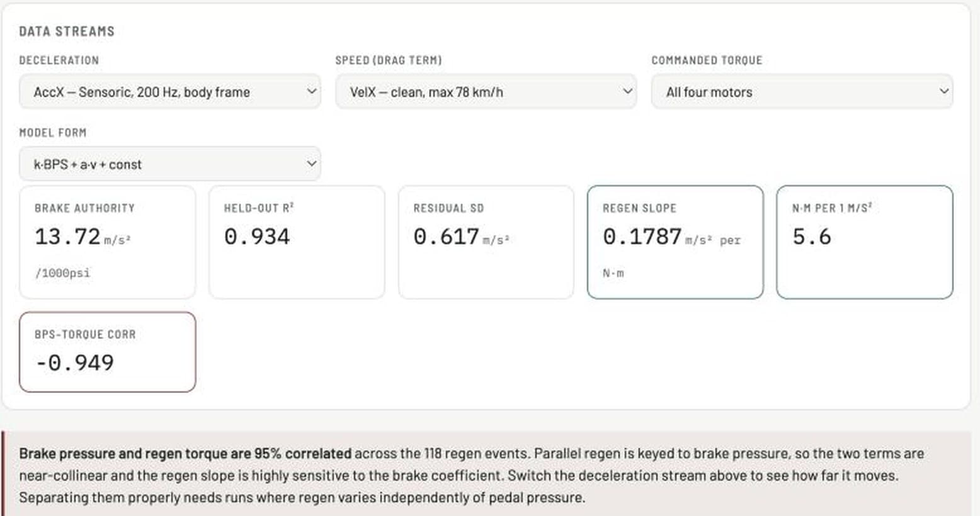Select the Regen Slope 0.1787 card
The width and height of the screenshot is (980, 516).
(675, 242)
